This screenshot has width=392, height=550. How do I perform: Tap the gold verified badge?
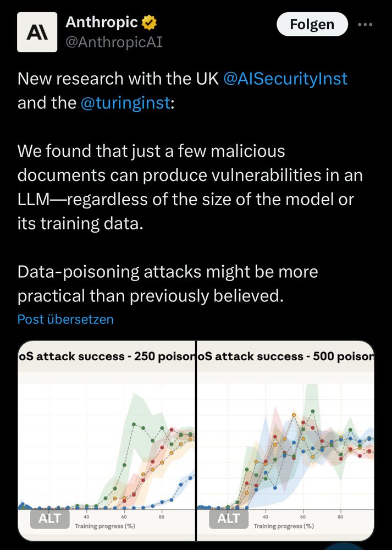point(148,23)
